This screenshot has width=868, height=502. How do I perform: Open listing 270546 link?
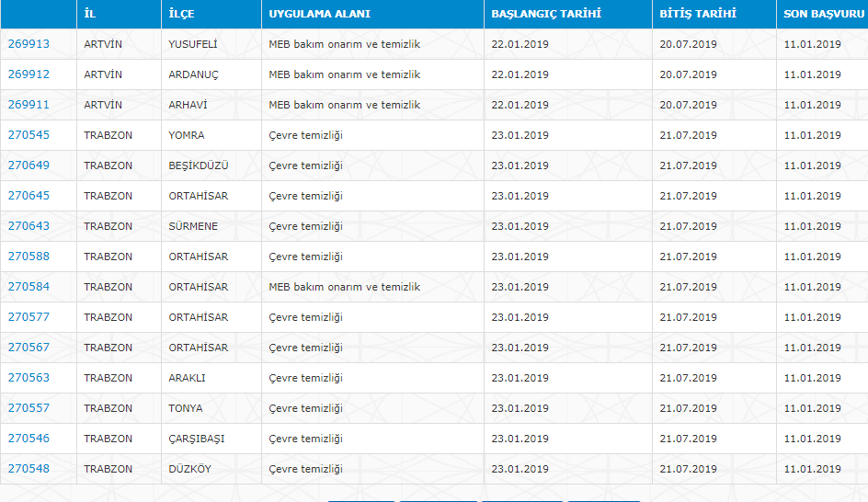(29, 439)
